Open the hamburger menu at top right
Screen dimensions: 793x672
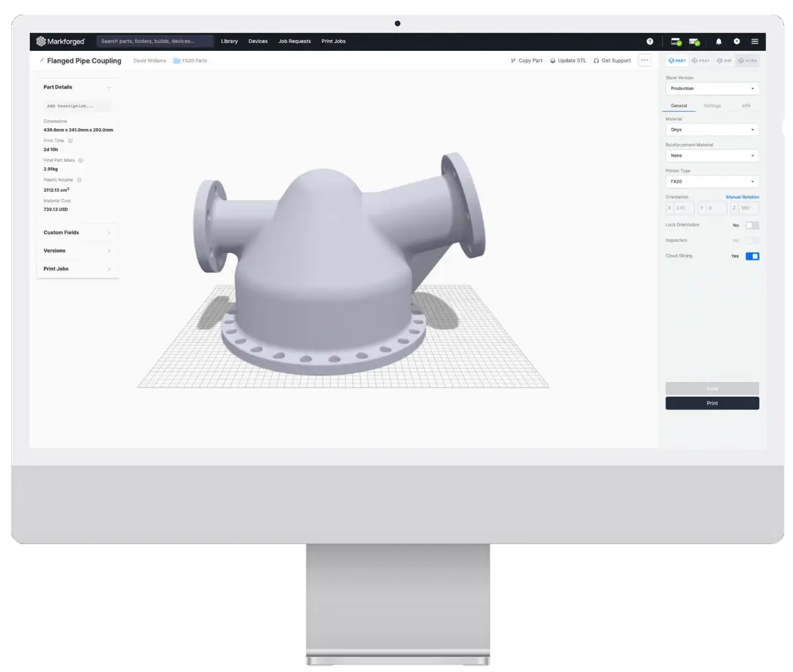click(755, 41)
